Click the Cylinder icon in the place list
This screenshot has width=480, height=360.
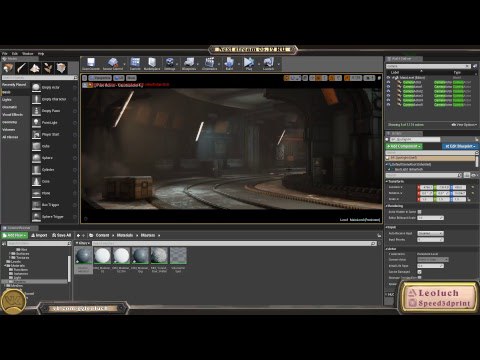coord(36,170)
